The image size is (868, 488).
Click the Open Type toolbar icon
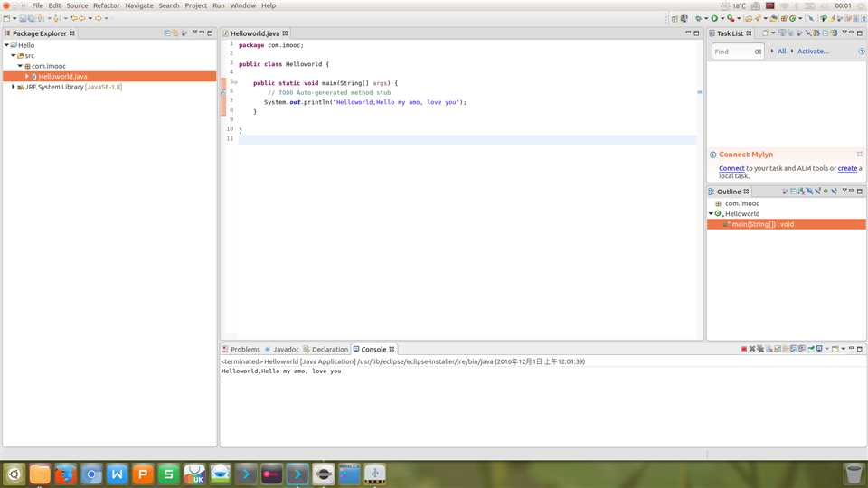coord(748,19)
